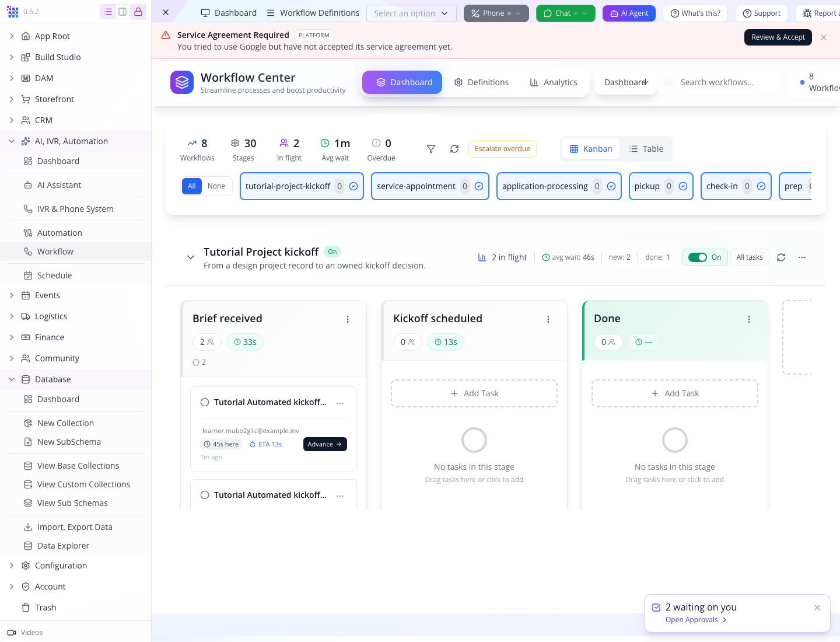Close the tab with the X icon
Screen dimensions: 840x642
(166, 12)
